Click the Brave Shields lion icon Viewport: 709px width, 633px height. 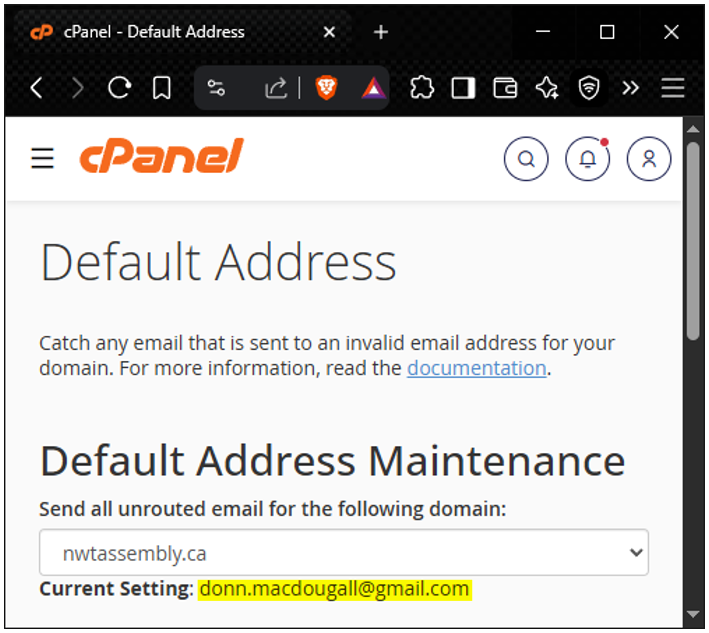coord(326,88)
